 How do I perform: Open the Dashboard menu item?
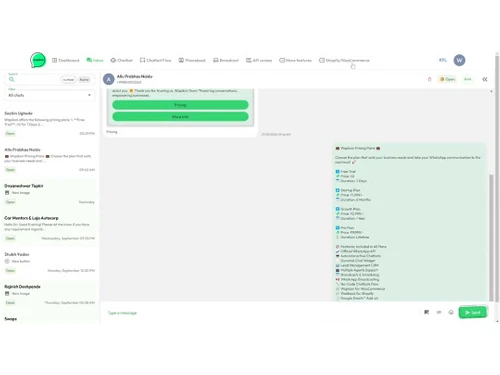point(66,60)
